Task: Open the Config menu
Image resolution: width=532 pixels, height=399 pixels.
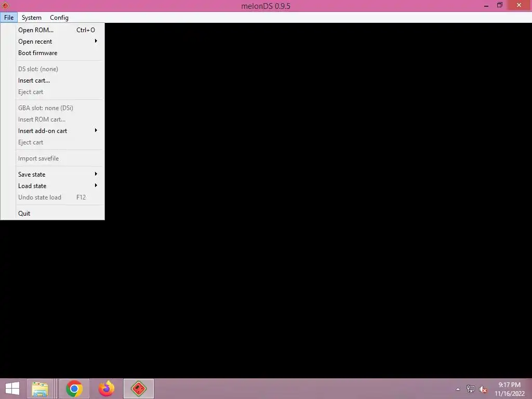Action: tap(59, 18)
